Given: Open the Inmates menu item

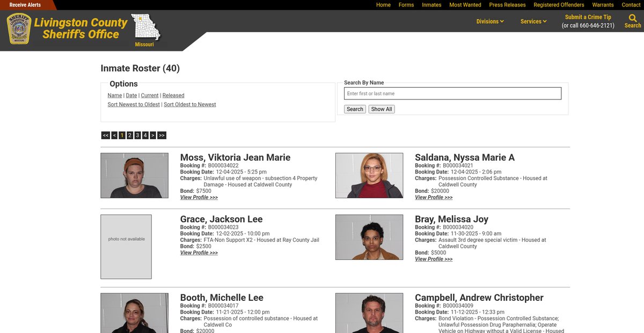Looking at the screenshot, I should (x=431, y=5).
